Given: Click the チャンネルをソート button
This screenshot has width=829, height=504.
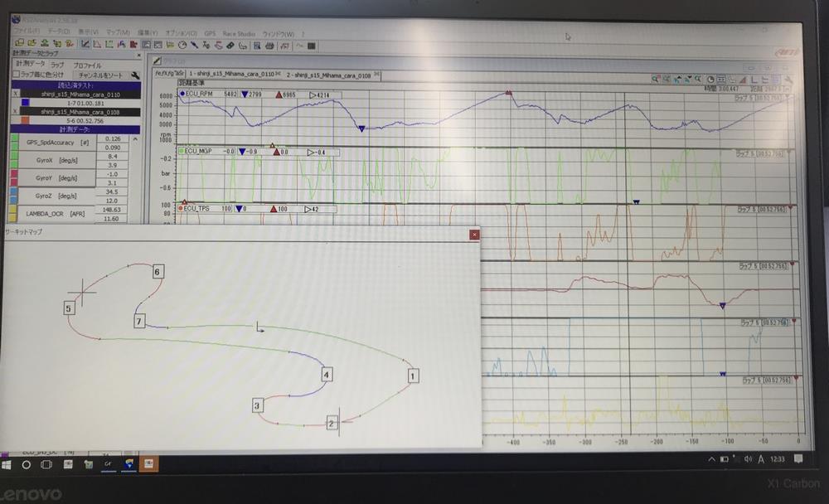Looking at the screenshot, I should [100, 75].
